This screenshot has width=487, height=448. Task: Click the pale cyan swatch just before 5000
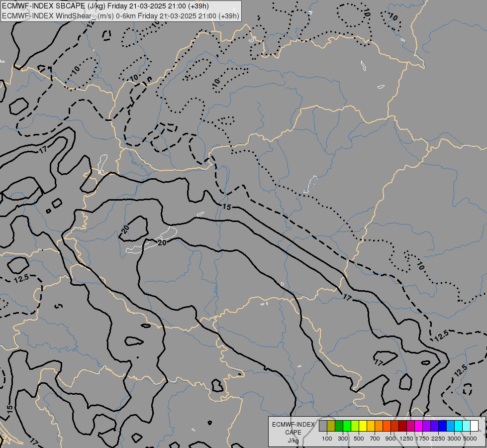point(467,426)
